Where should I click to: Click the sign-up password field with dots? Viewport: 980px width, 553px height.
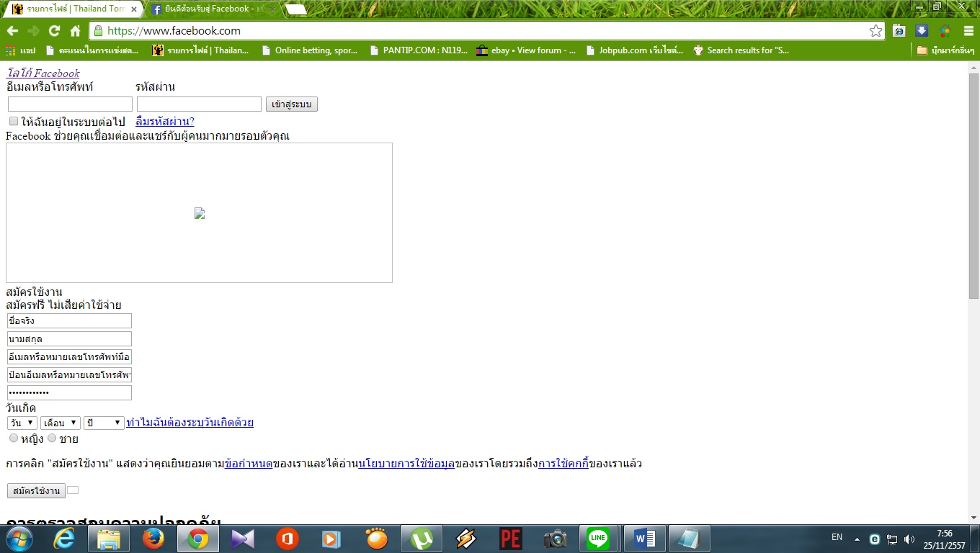[x=69, y=392]
